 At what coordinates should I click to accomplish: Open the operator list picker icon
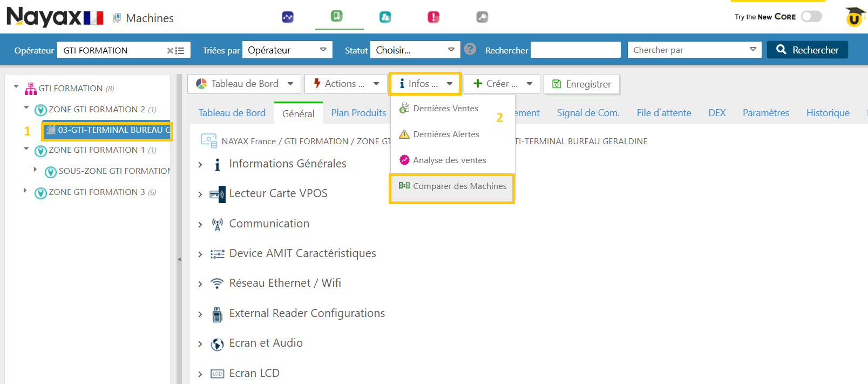pos(180,51)
